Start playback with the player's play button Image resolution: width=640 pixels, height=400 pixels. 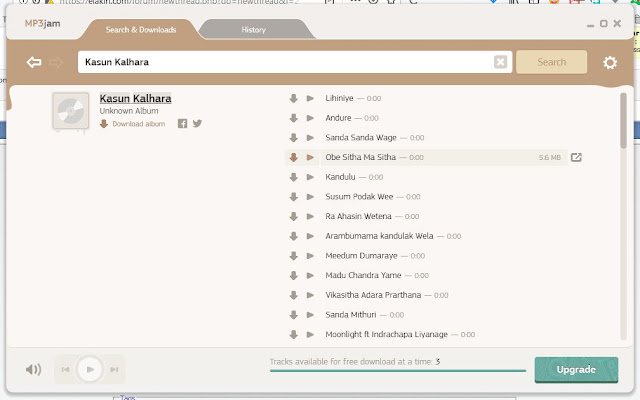pyautogui.click(x=90, y=369)
